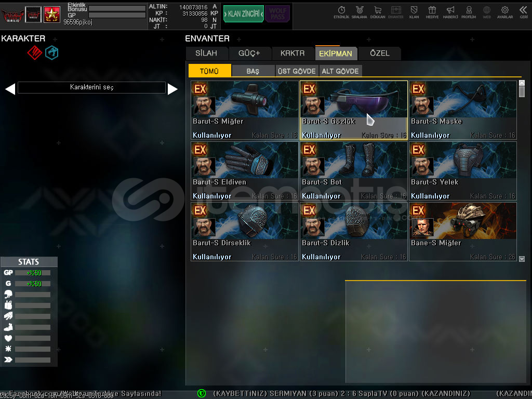The height and width of the screenshot is (399, 532).
Task: Click the WOLF PASS button
Action: click(x=277, y=14)
